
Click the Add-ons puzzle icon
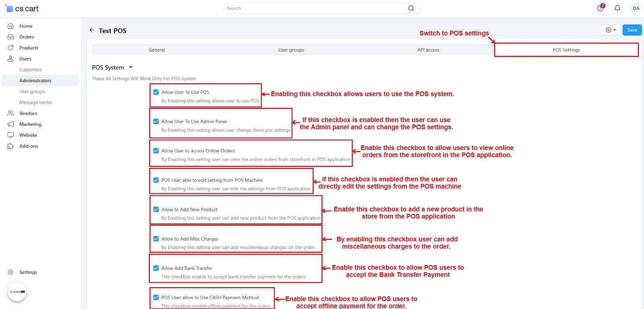(x=10, y=146)
